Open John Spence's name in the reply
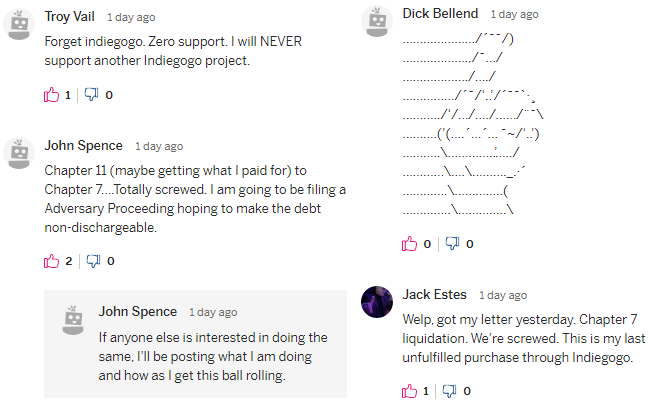Screen dimensions: 651x404 (x=138, y=311)
